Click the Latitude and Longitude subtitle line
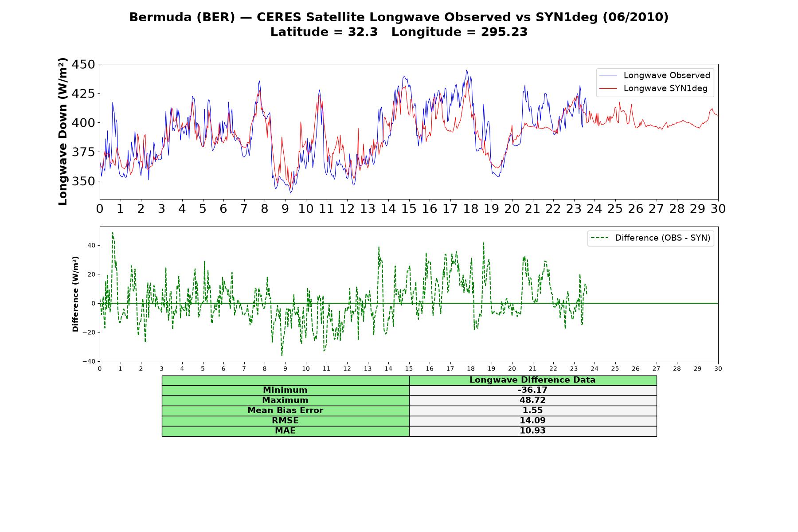 click(x=399, y=32)
